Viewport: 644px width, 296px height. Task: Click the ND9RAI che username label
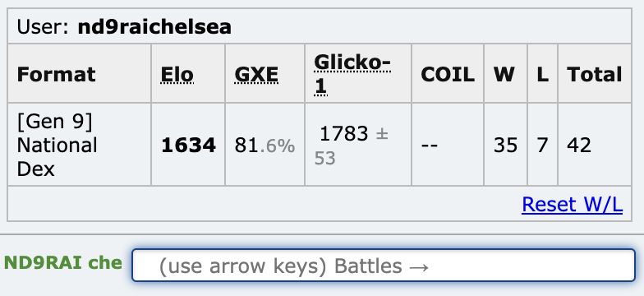[62, 263]
